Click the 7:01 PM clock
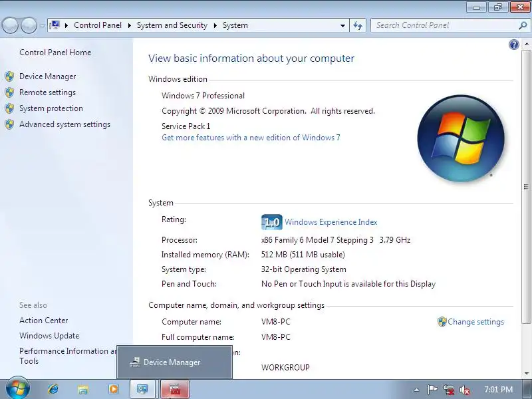532x399 pixels. 498,390
